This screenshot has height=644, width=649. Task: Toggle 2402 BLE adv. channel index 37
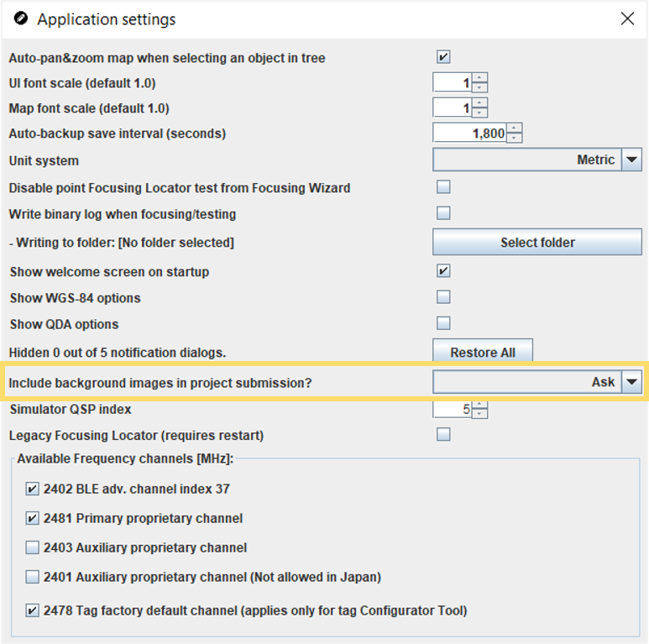(x=32, y=489)
